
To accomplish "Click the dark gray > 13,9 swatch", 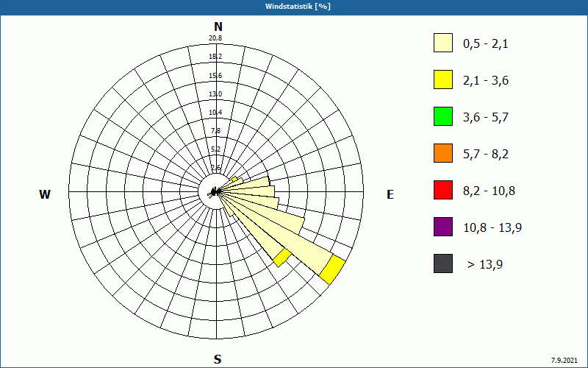I will coord(443,263).
